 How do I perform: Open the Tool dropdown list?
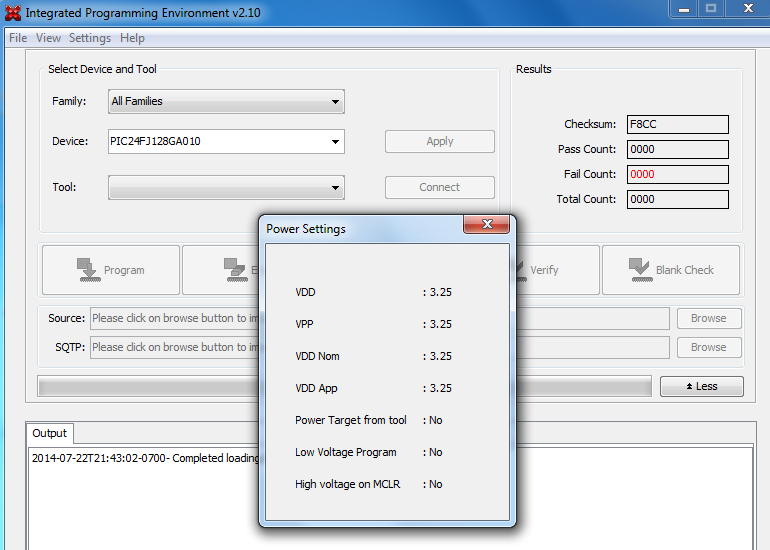point(226,188)
